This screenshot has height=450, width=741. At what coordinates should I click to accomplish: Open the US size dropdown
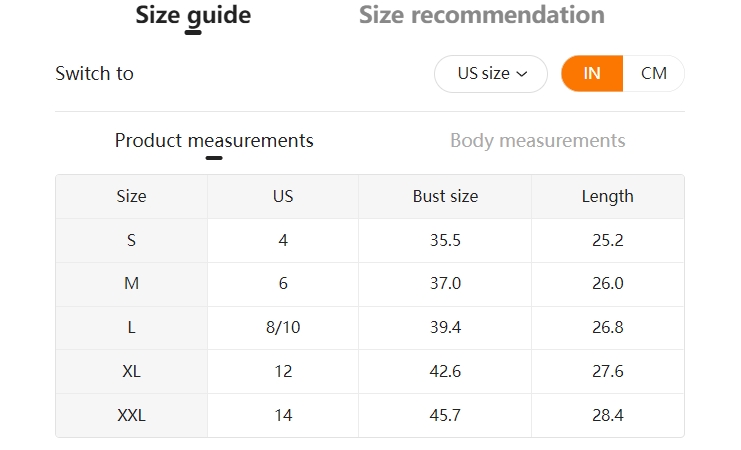pos(491,74)
